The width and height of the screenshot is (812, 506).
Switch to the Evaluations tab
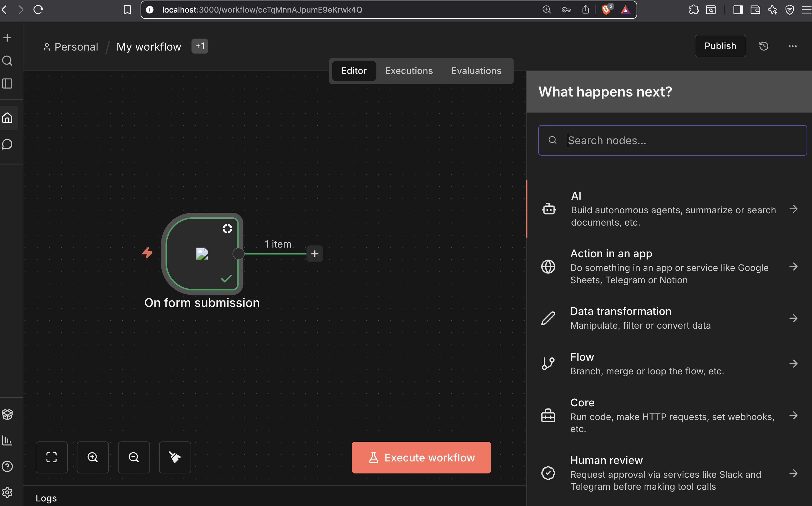[x=476, y=71]
